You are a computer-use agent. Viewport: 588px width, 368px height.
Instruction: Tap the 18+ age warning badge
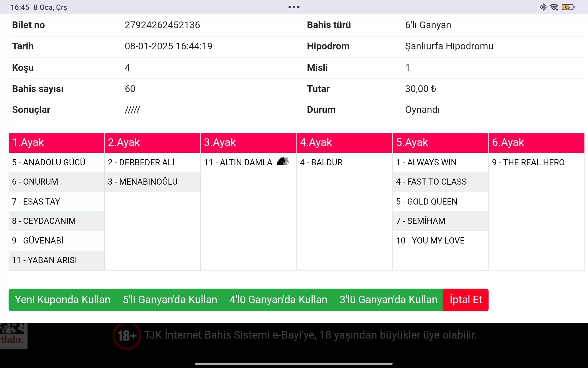coord(127,336)
